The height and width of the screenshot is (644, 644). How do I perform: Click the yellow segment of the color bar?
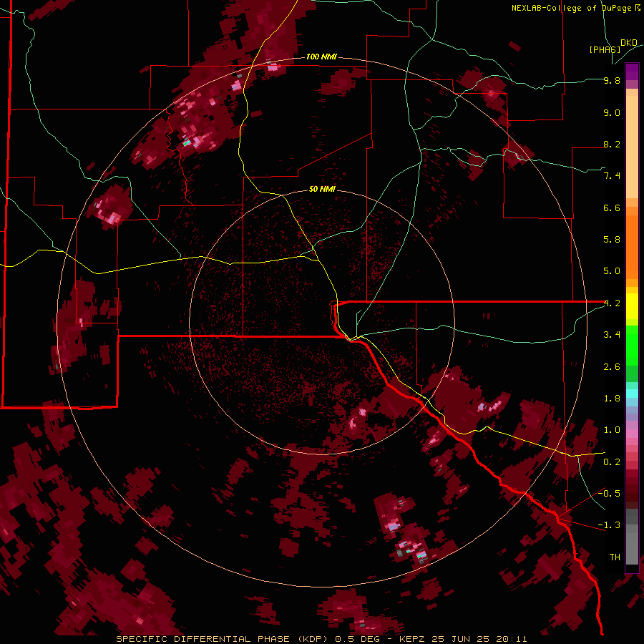tap(632, 306)
